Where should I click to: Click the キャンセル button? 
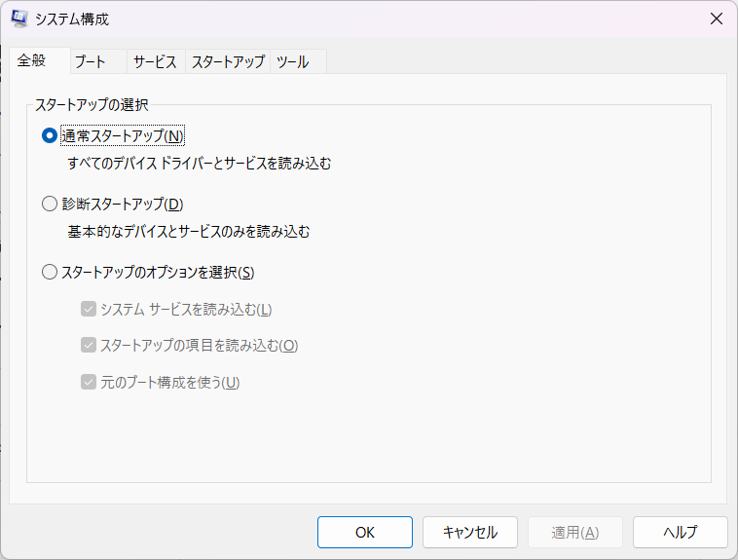coord(470,533)
